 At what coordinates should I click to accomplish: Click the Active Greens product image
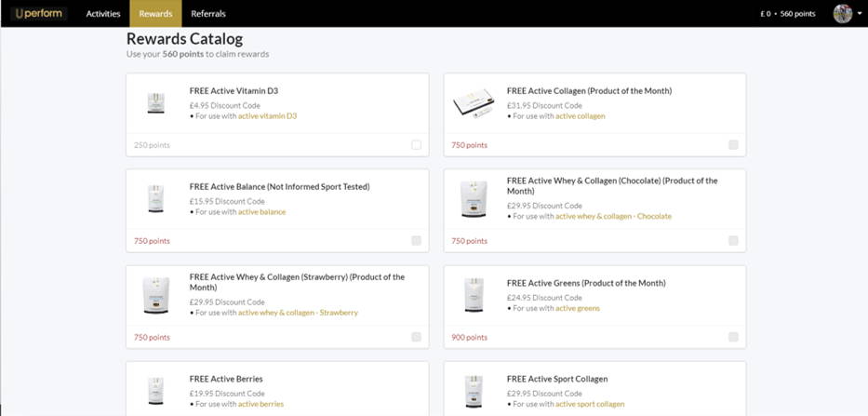click(x=474, y=295)
